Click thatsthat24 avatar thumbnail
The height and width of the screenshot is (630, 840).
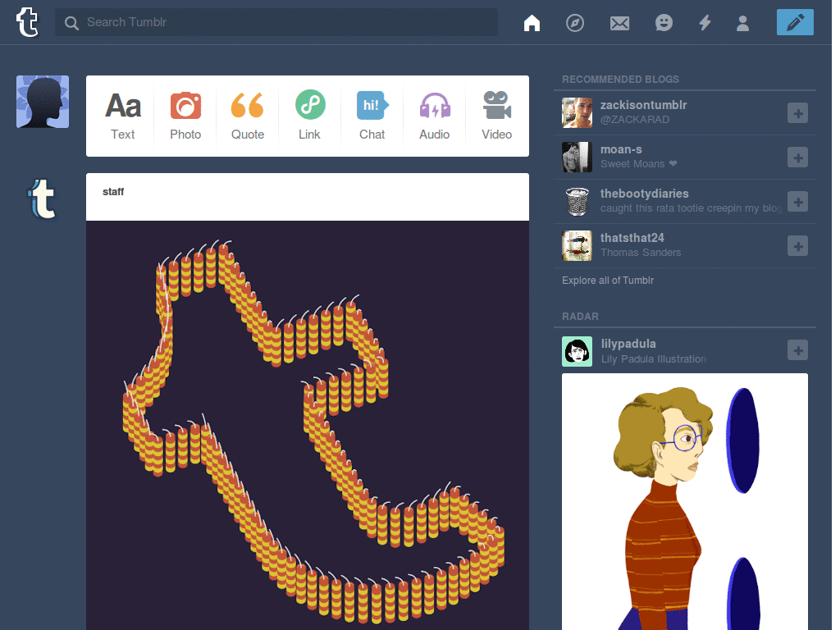tap(577, 246)
